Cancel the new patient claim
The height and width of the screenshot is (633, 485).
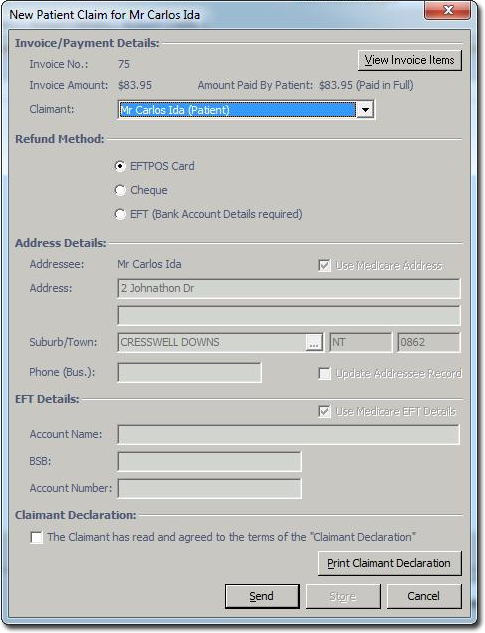[x=424, y=596]
